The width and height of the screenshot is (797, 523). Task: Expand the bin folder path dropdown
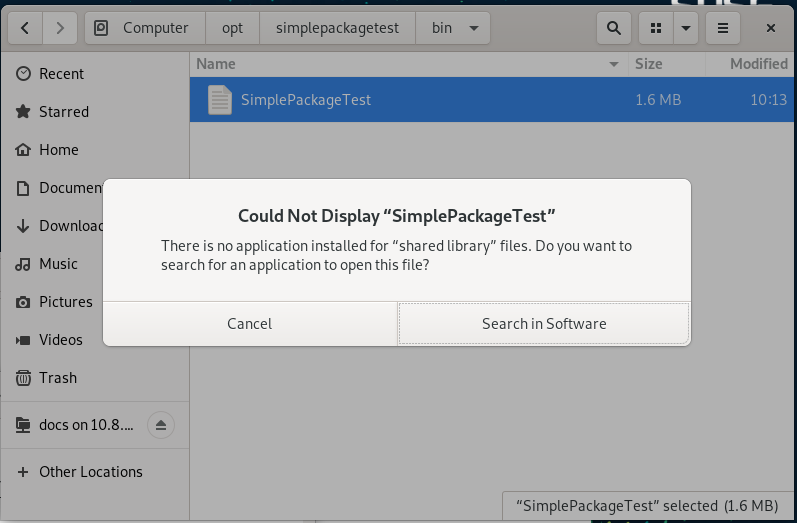[473, 28]
